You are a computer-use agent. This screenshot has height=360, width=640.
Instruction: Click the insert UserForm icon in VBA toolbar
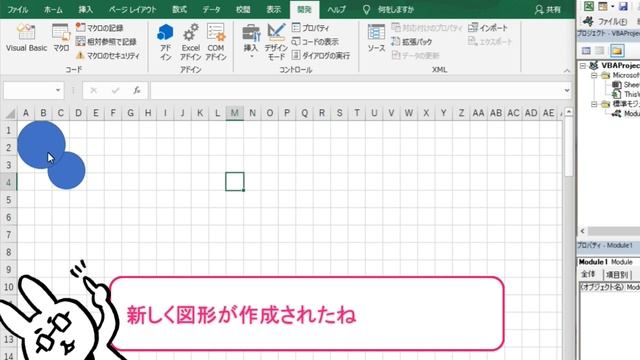(x=603, y=6)
